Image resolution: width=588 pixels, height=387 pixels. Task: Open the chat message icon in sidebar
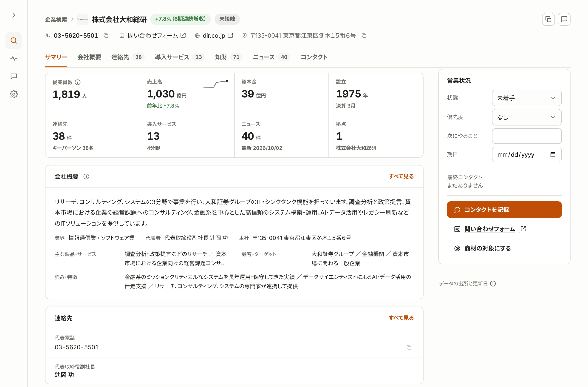pos(14,76)
